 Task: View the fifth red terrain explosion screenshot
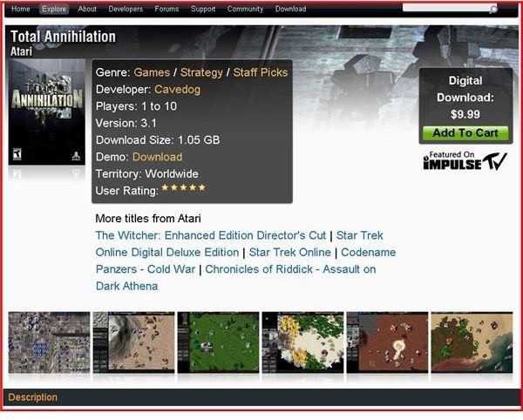(387, 342)
